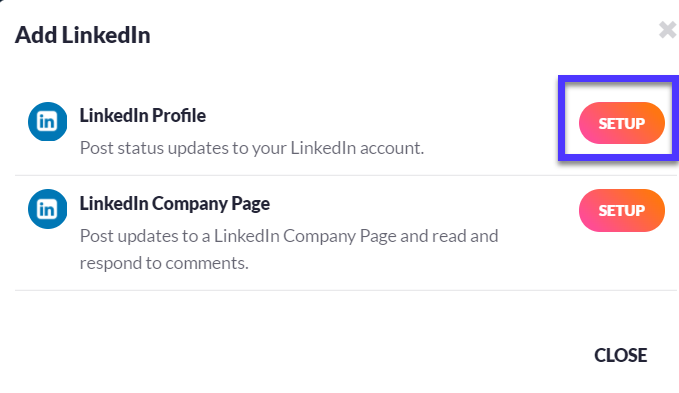Viewport: 679px width, 393px height.
Task: Select the LinkedIn Profile title
Action: [142, 116]
